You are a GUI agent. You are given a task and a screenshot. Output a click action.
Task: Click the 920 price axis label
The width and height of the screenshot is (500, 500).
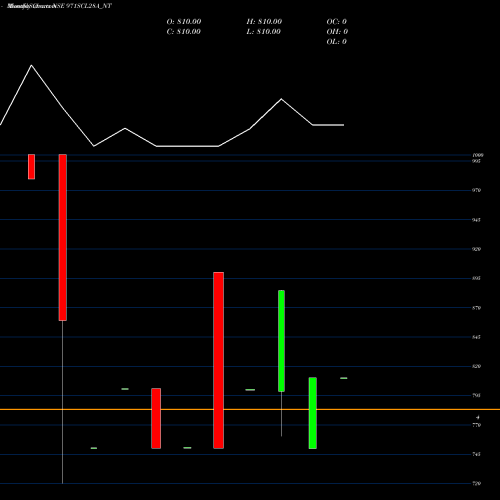click(x=476, y=249)
